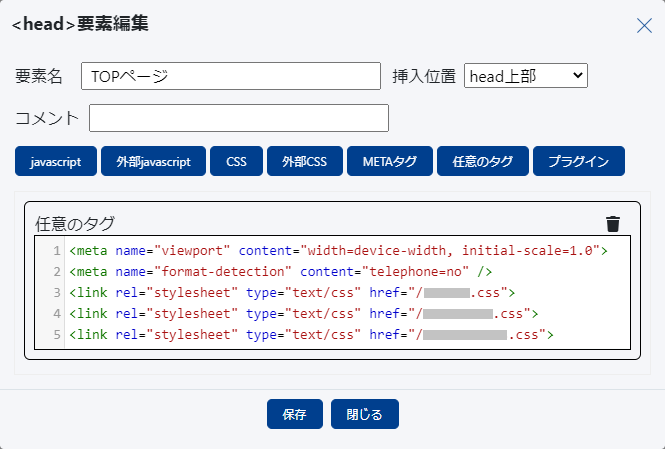
Task: Open the 挿入位置 dropdown
Action: click(525, 76)
